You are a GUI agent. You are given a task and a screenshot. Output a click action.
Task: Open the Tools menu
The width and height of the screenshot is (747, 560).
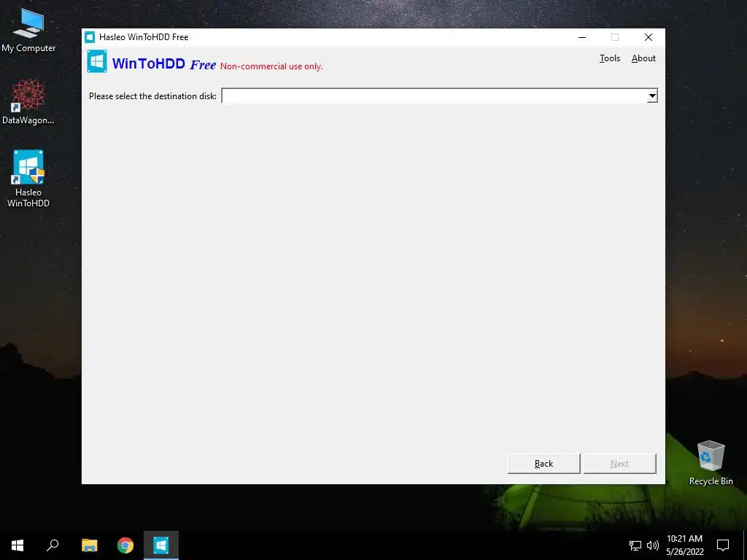609,58
